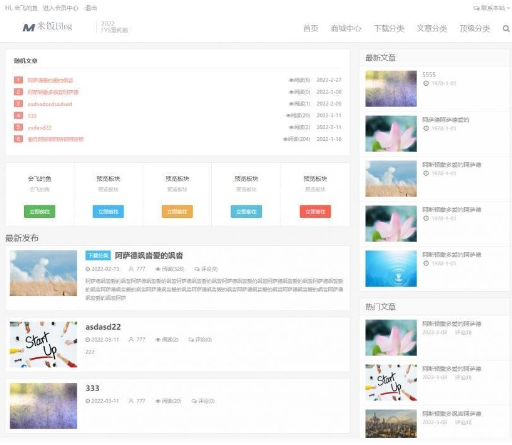Click the 进入会员中心 link in top bar
The height and width of the screenshot is (445, 512).
[x=60, y=8]
